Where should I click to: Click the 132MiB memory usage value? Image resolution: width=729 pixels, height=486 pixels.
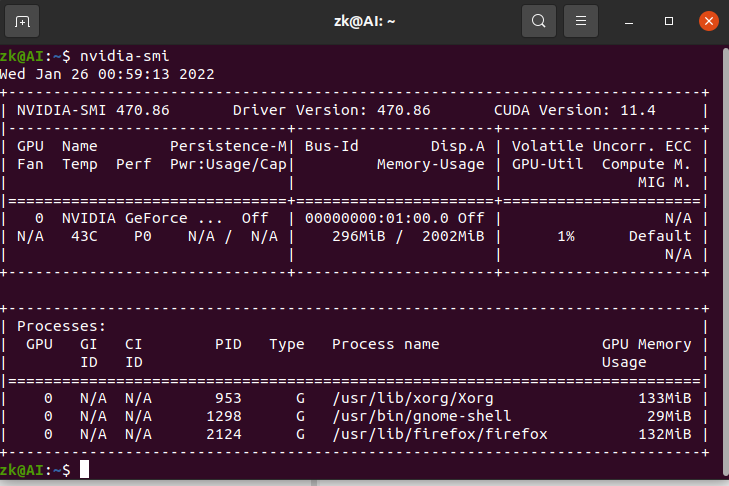coord(664,435)
